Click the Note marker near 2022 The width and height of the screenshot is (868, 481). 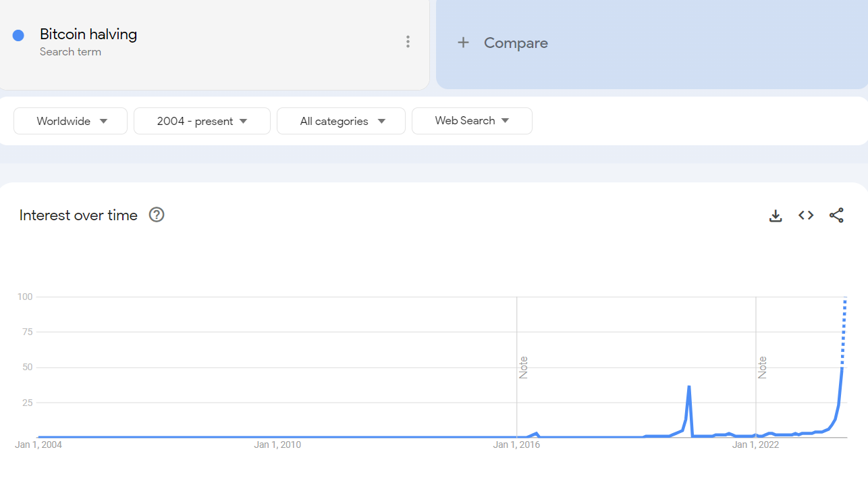point(762,367)
